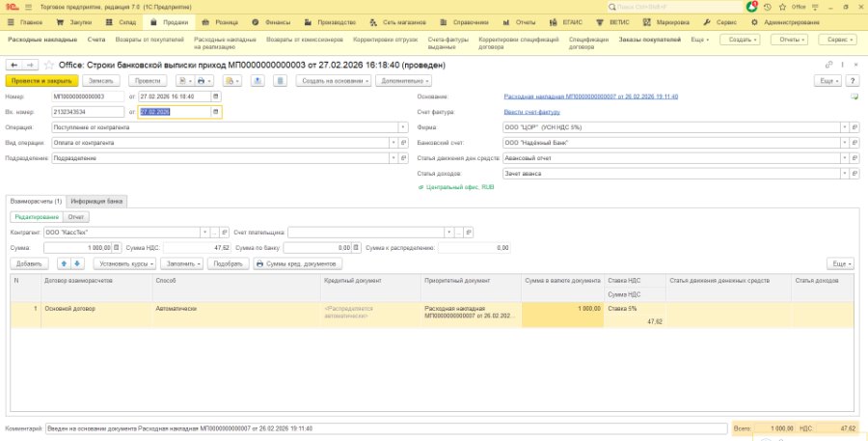868x441 pixels.
Task: Open calendar for the document date field
Action: click(x=216, y=96)
